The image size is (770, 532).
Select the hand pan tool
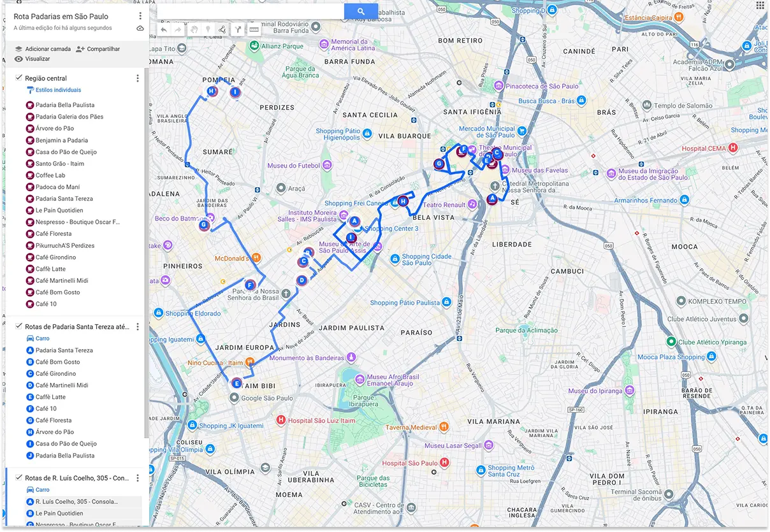tap(194, 29)
